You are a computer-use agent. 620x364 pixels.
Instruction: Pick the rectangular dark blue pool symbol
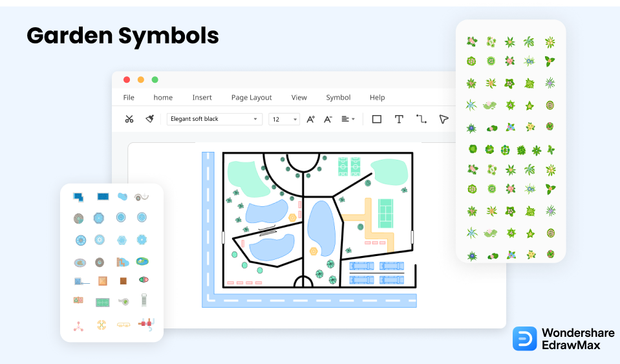103,197
